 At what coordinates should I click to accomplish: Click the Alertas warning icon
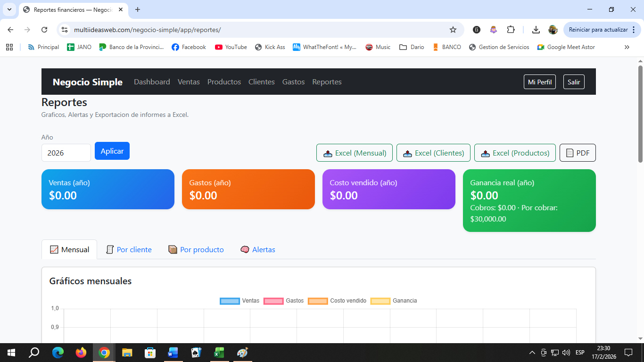tap(245, 249)
